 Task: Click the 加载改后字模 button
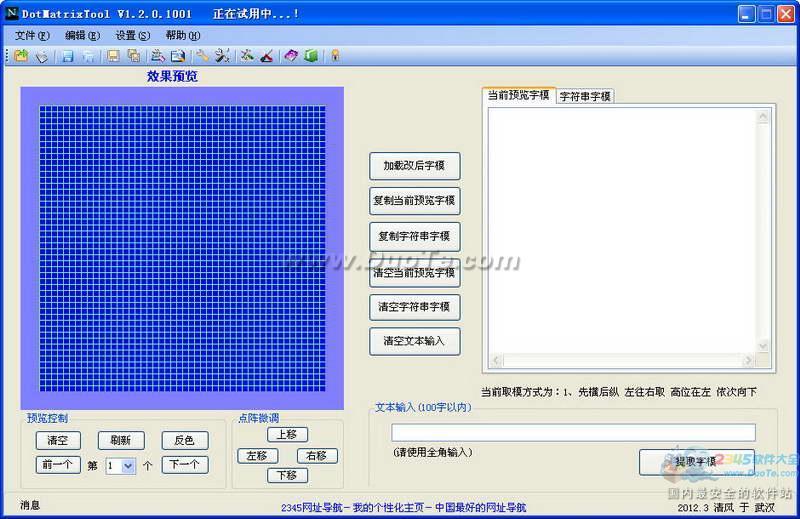coord(414,166)
